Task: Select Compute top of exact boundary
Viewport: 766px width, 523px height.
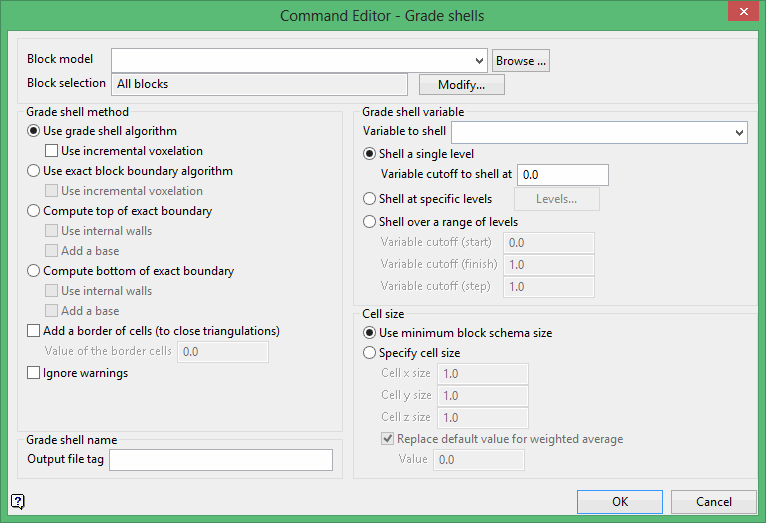Action: coord(35,211)
